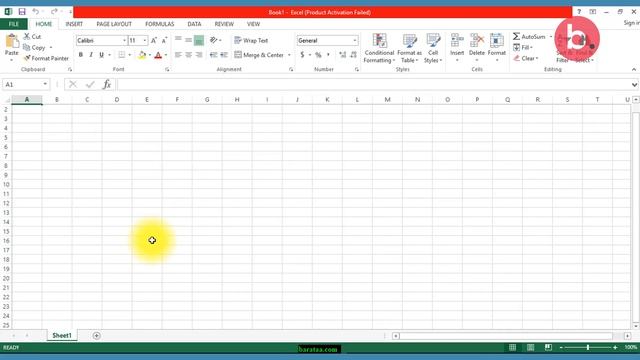Switch to the REVIEW tab
This screenshot has height=360, width=640.
(x=224, y=24)
